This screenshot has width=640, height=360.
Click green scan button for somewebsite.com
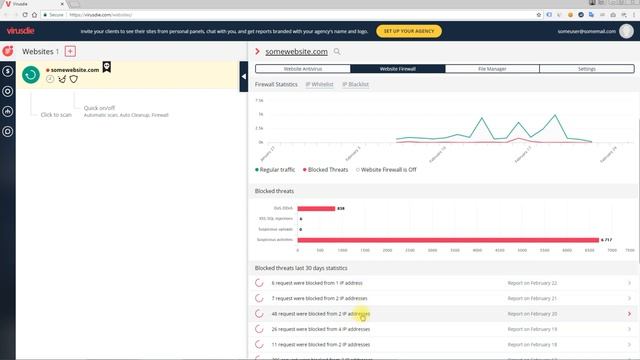click(31, 75)
